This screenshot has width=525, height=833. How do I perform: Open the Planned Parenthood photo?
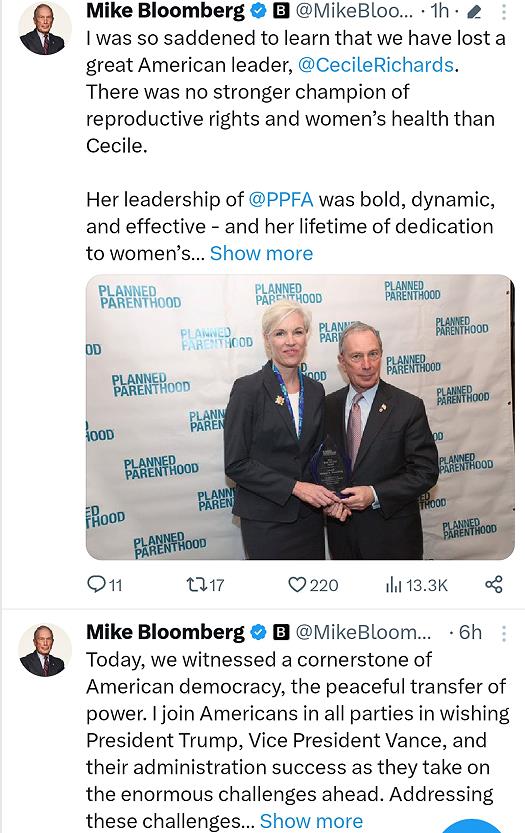[x=300, y=417]
